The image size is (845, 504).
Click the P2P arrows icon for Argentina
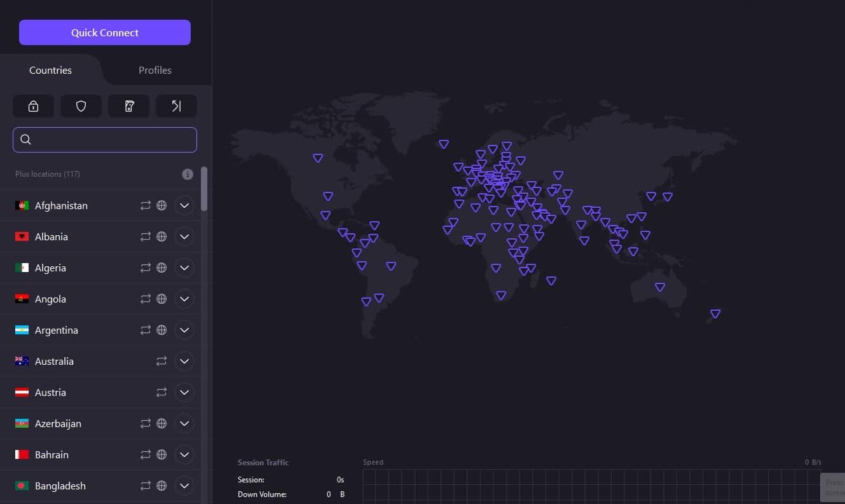[x=146, y=330]
